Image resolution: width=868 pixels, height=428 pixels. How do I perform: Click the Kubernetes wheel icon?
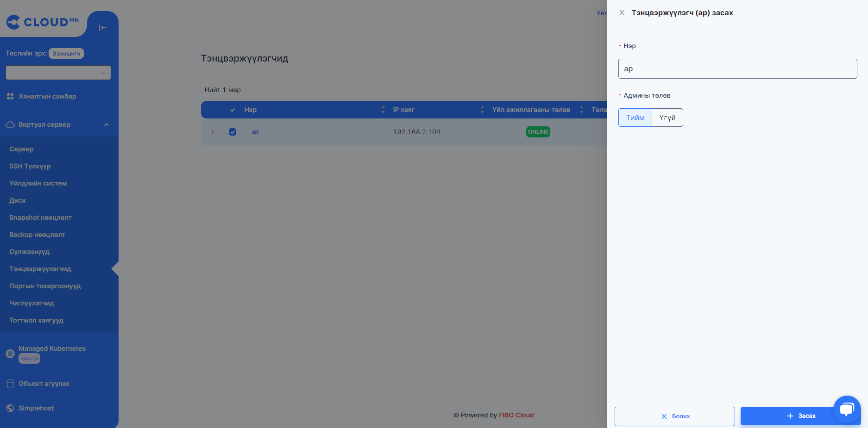click(10, 354)
